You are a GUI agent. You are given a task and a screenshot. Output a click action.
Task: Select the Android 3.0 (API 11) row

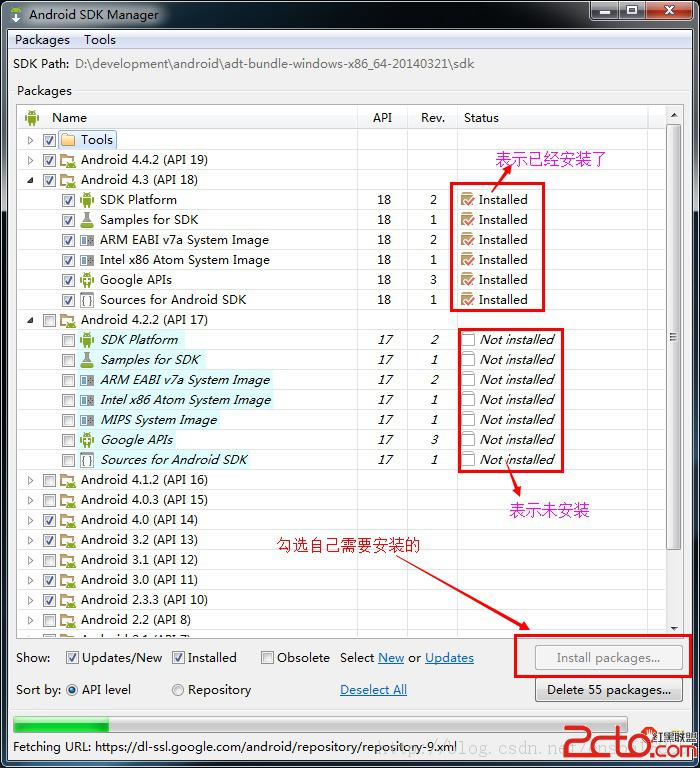pos(341,580)
